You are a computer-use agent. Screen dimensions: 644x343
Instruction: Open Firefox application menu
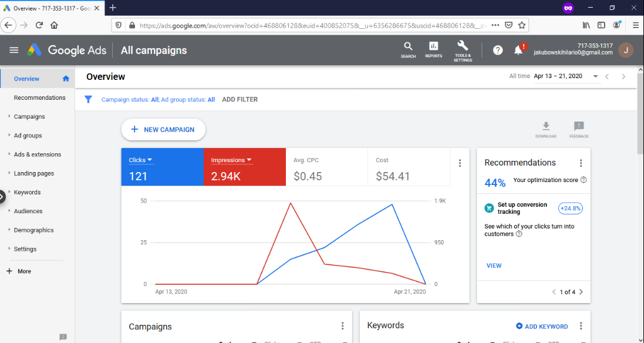[635, 25]
